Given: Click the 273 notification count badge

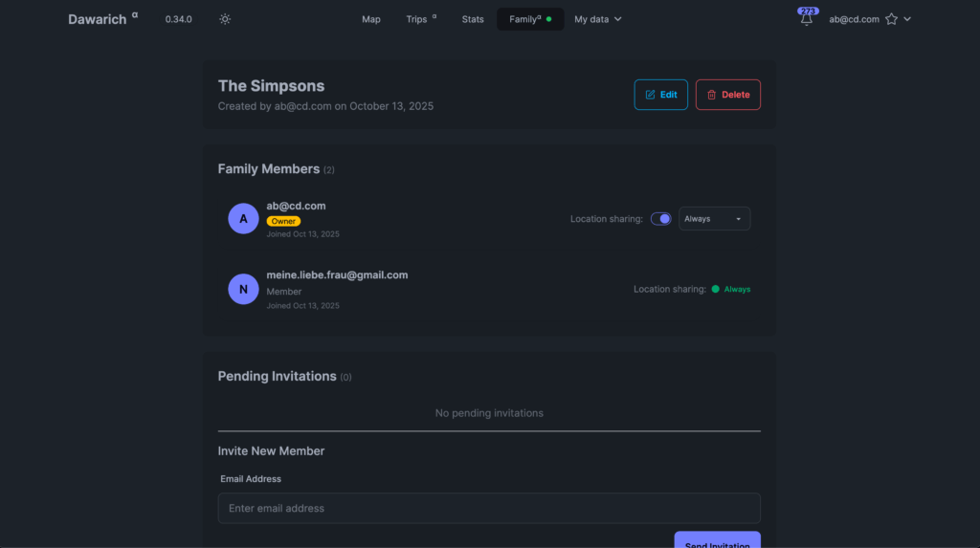Looking at the screenshot, I should pyautogui.click(x=808, y=11).
